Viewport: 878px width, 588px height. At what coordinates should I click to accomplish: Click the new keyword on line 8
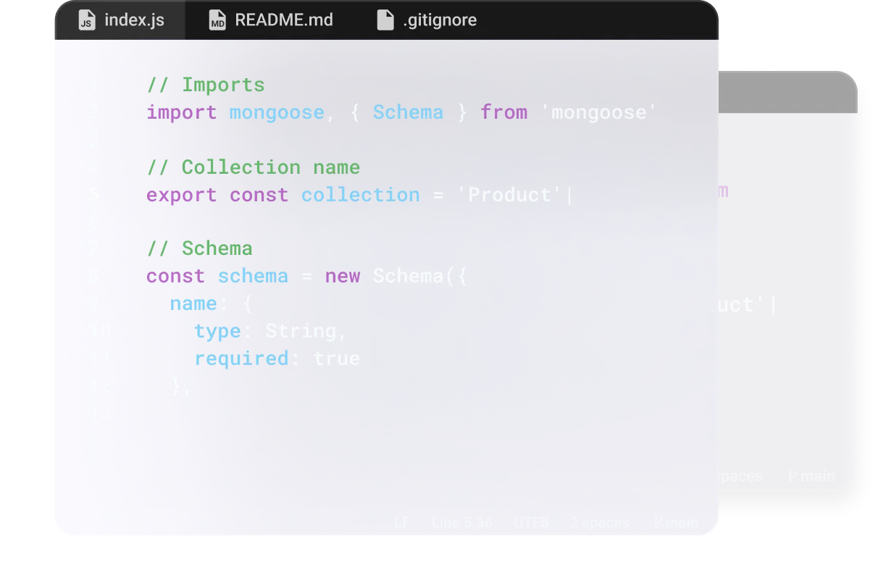point(343,276)
